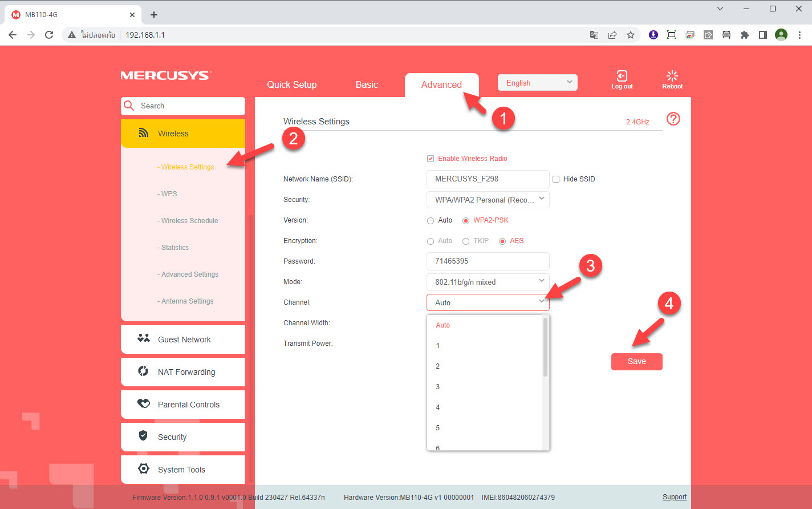Image resolution: width=812 pixels, height=509 pixels.
Task: Select WPA2-PSK version radio button
Action: 466,220
